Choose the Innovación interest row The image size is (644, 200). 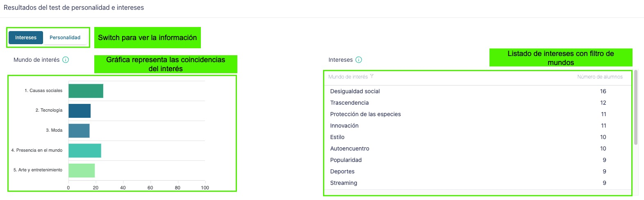344,126
